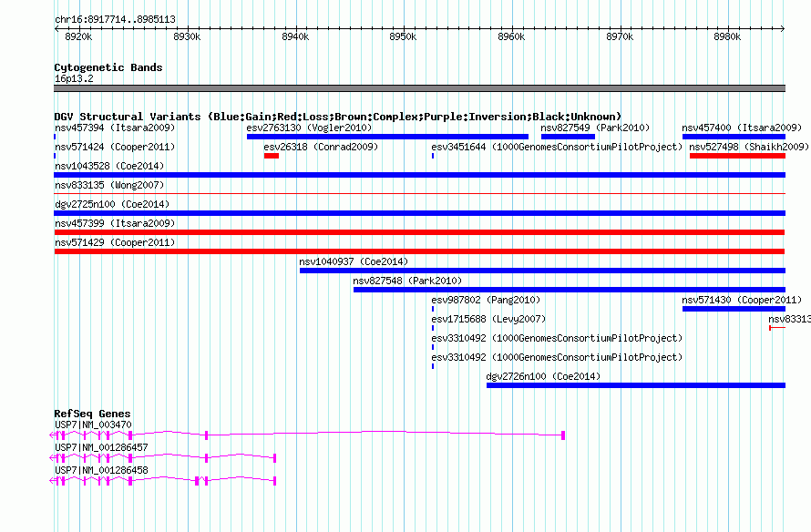This screenshot has width=811, height=532.
Task: Click the nsv1043528 (Coe2014) label text
Action: click(x=109, y=166)
